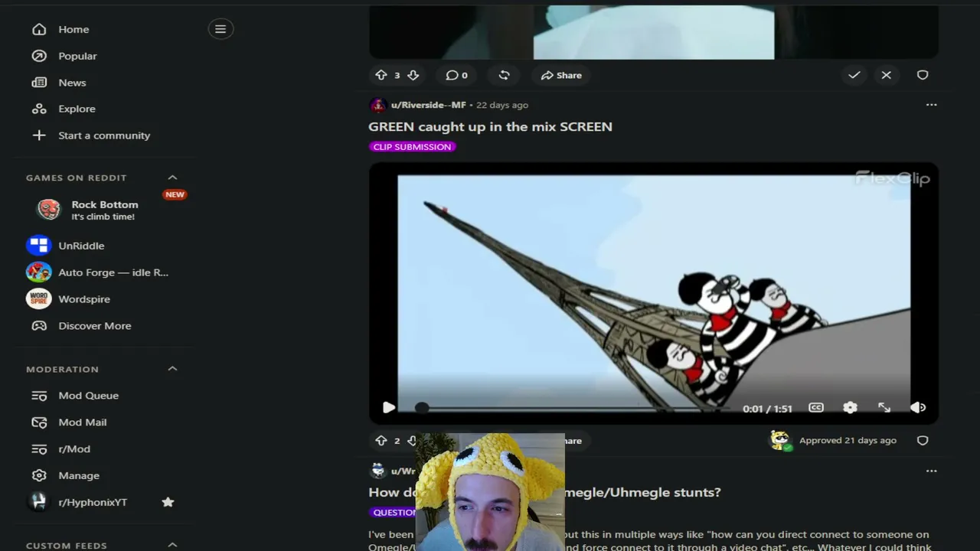Click the top post's video thumbnail
This screenshot has height=551, width=980.
click(x=654, y=32)
